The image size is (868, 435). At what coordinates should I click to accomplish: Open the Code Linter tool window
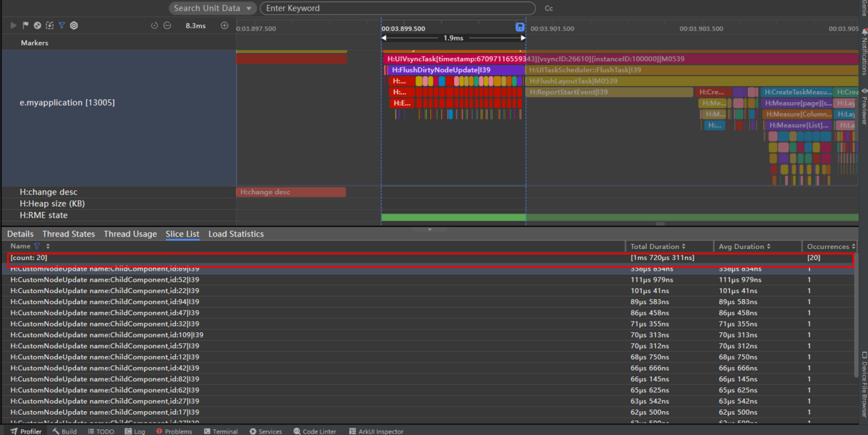[315, 431]
